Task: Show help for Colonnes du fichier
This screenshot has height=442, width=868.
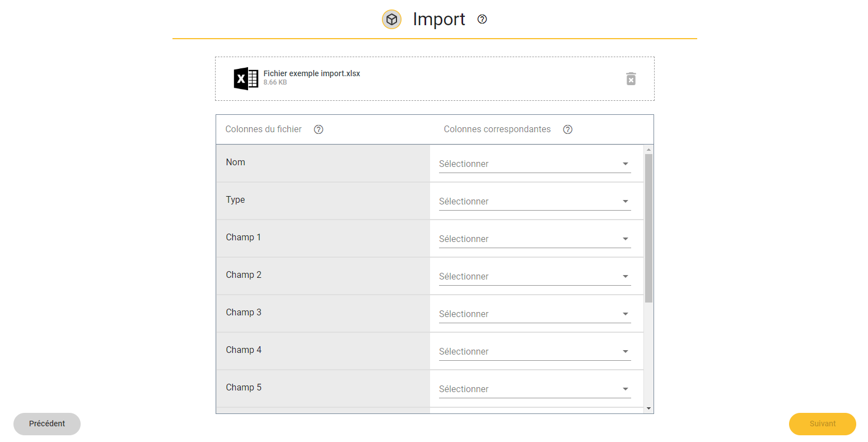Action: point(319,129)
